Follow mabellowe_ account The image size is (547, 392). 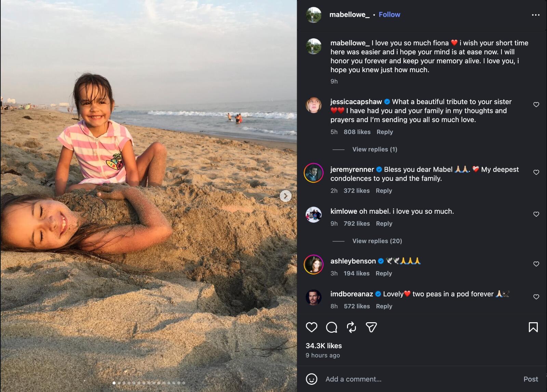pyautogui.click(x=389, y=14)
